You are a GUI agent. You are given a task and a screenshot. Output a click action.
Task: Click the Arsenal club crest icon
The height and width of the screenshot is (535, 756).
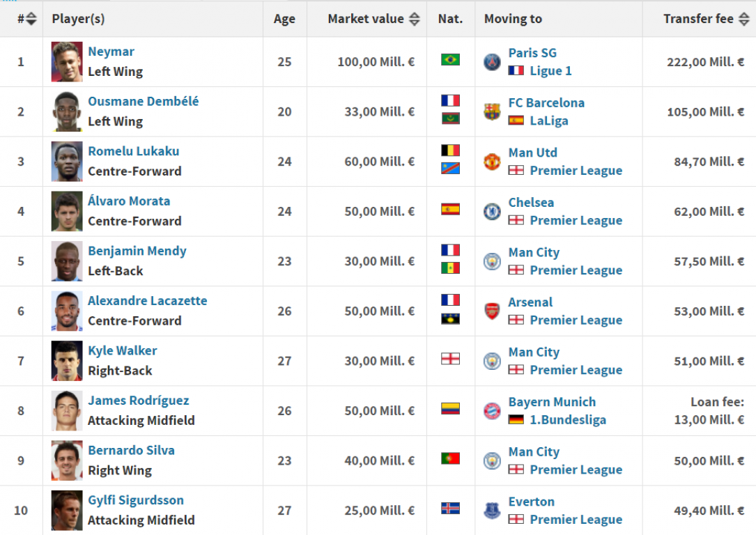coord(493,311)
